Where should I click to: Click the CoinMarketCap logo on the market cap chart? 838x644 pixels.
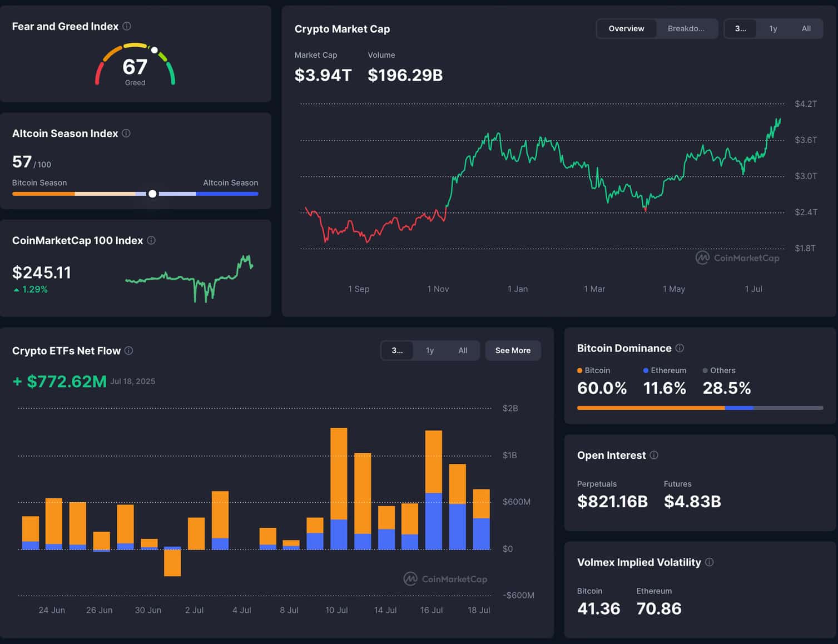(737, 257)
